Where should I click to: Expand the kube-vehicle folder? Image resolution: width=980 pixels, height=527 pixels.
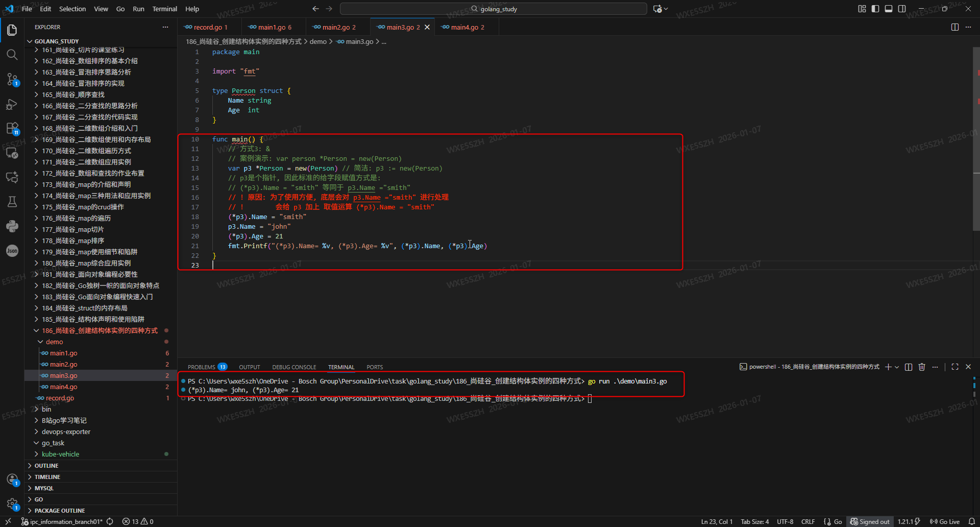(x=101, y=454)
